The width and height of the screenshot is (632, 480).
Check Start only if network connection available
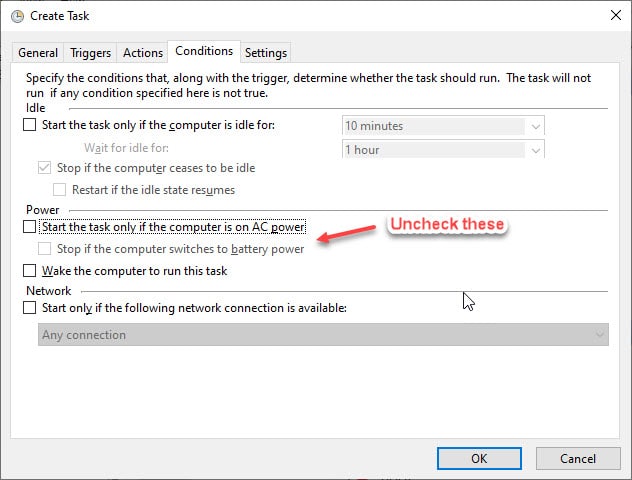(x=29, y=308)
